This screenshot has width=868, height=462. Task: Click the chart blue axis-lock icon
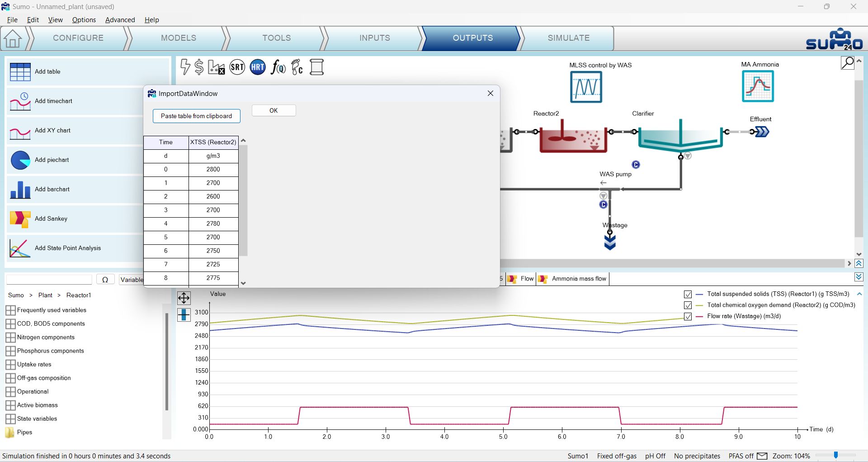click(x=184, y=314)
